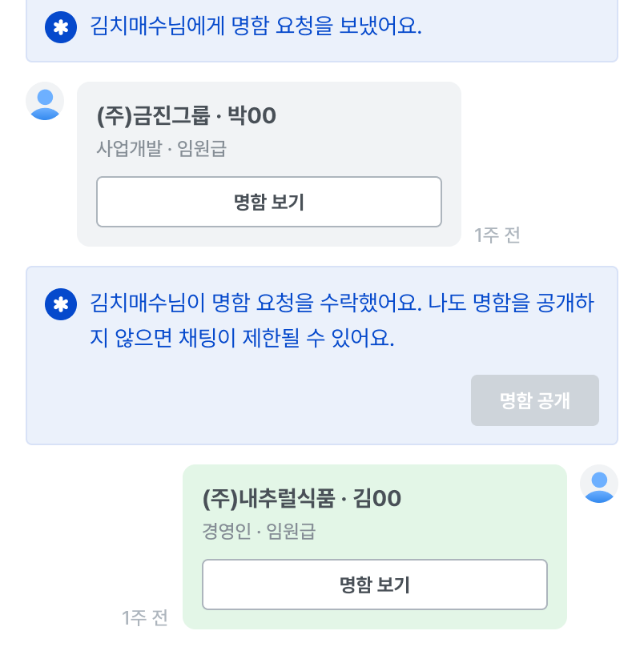Open the profile avatar next to 금진그룹 card
The width and height of the screenshot is (644, 655).
click(x=45, y=101)
